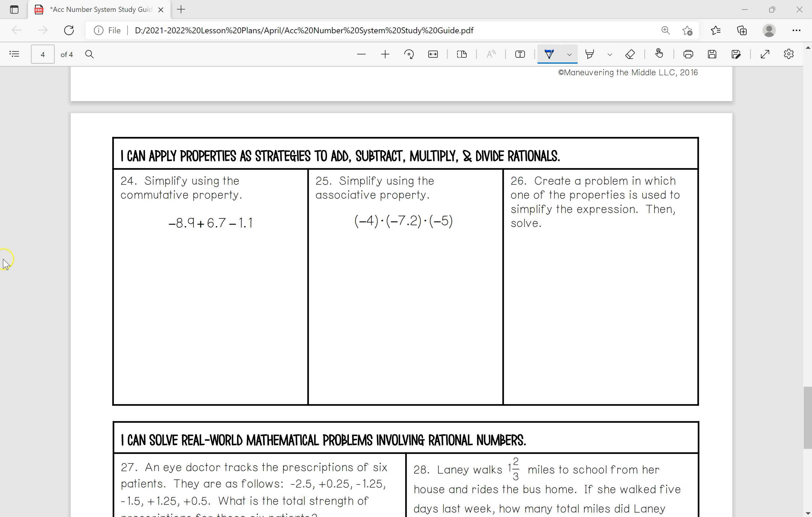Toggle two-page view layout

point(462,54)
